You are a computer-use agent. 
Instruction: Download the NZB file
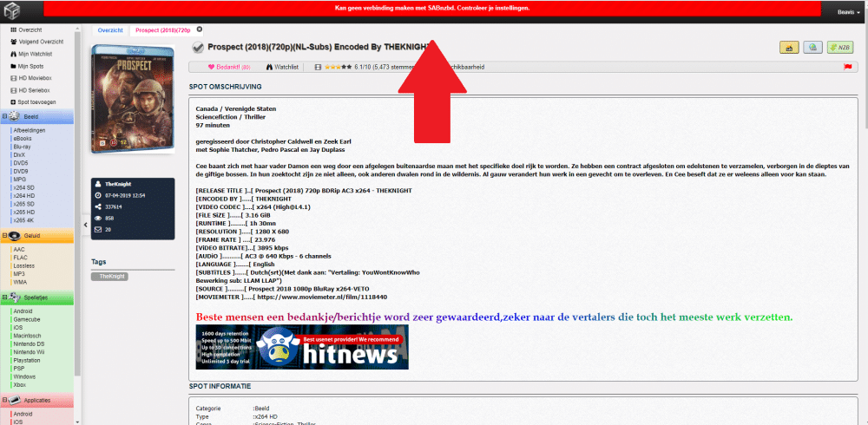(x=839, y=49)
